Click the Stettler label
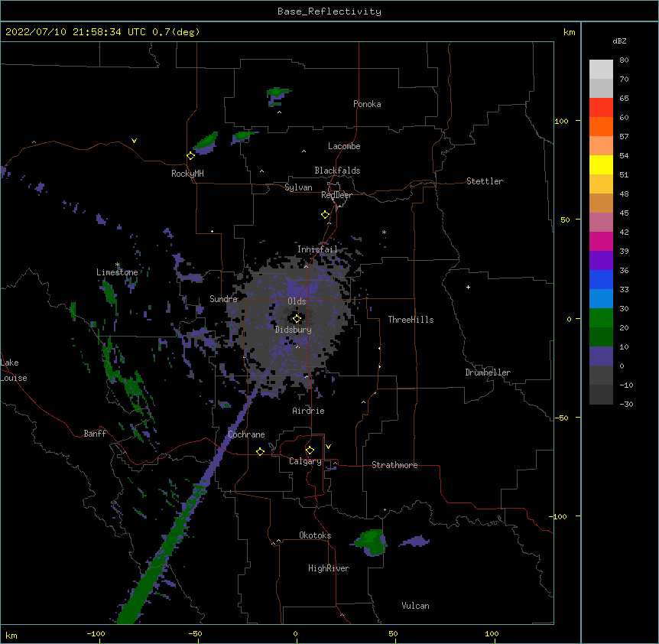Screen dimensions: 659x644 [x=485, y=181]
